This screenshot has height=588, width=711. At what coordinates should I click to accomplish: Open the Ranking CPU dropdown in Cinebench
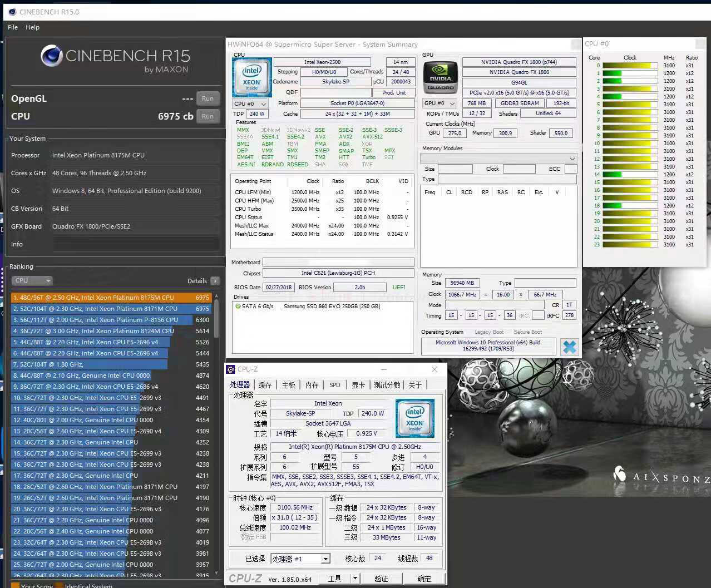32,280
